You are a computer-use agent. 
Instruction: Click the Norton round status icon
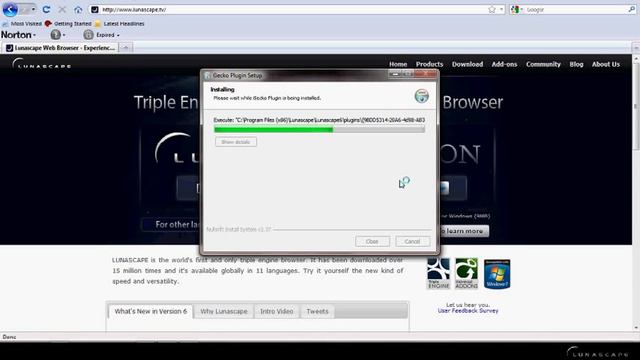coord(56,35)
